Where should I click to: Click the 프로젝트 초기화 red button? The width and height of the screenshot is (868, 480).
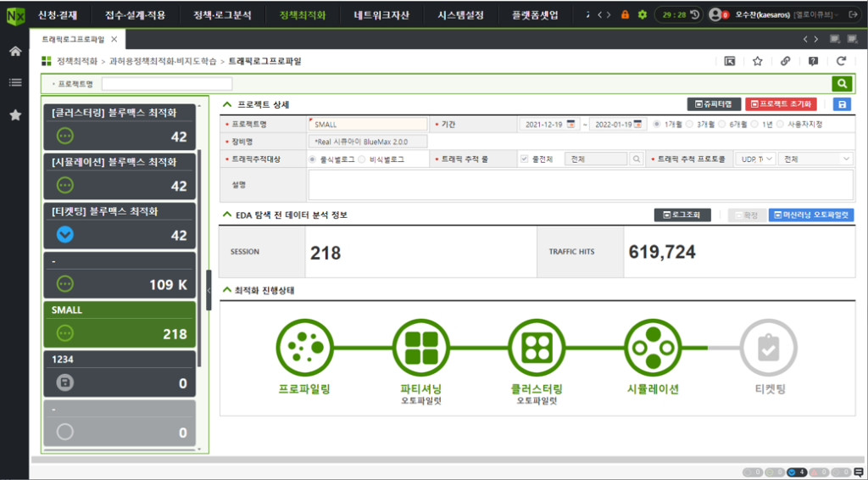(781, 104)
